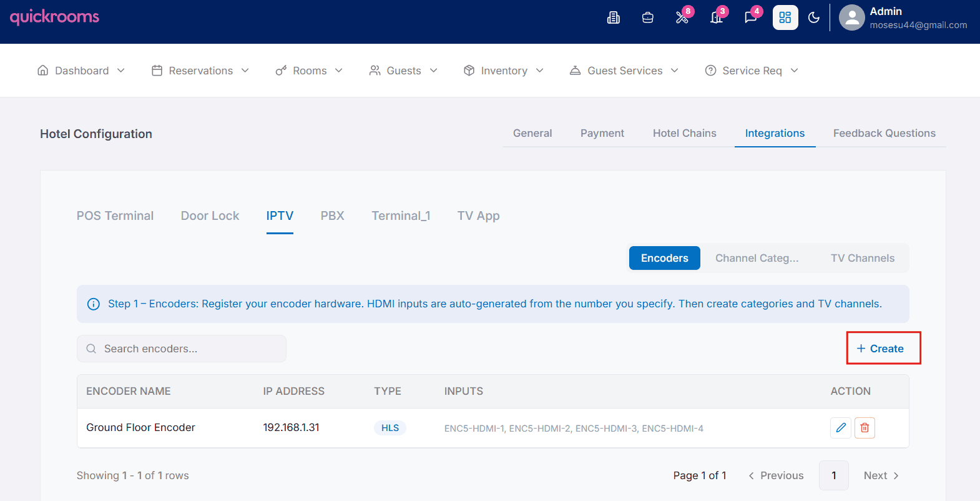The width and height of the screenshot is (980, 501).
Task: Click Page 1 of 1 indicator
Action: pos(700,475)
